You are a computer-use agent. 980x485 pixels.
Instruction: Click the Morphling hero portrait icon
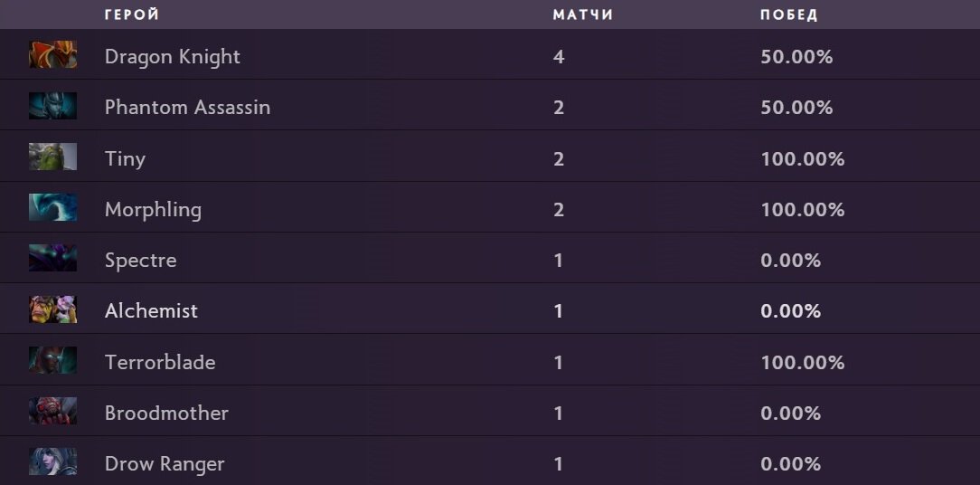53,207
